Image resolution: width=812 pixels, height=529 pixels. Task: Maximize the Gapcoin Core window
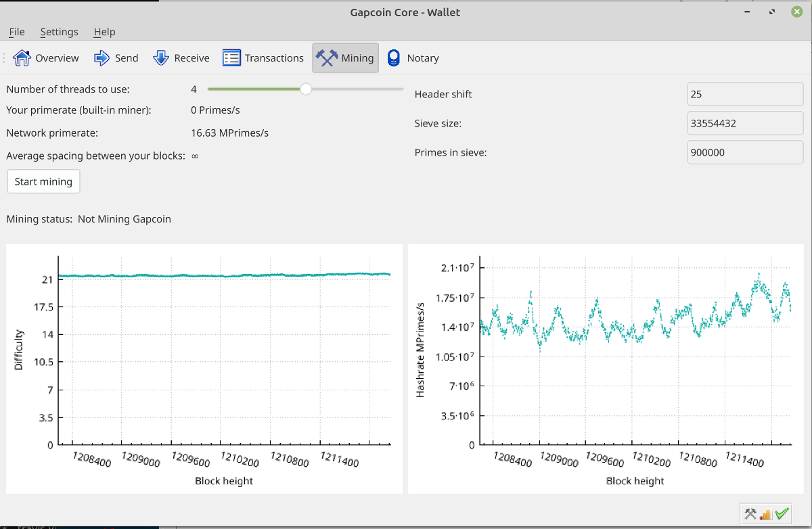coord(771,12)
